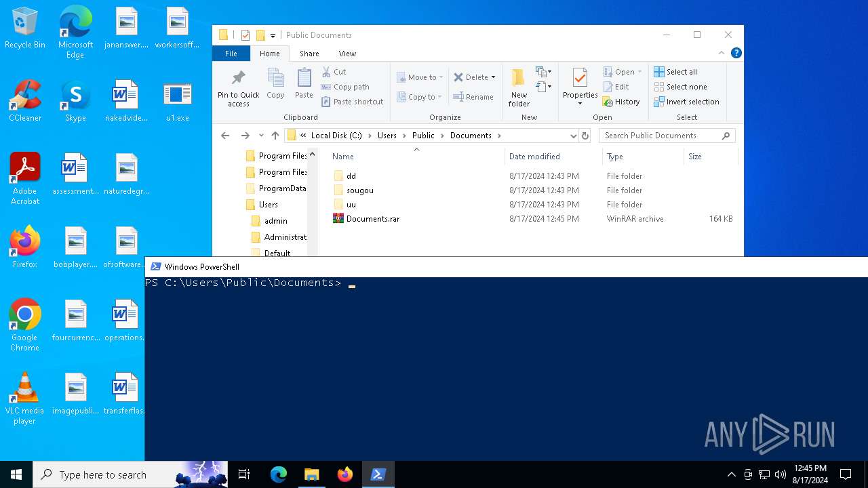Open Properties in the ribbon
The width and height of the screenshot is (868, 488).
point(580,87)
